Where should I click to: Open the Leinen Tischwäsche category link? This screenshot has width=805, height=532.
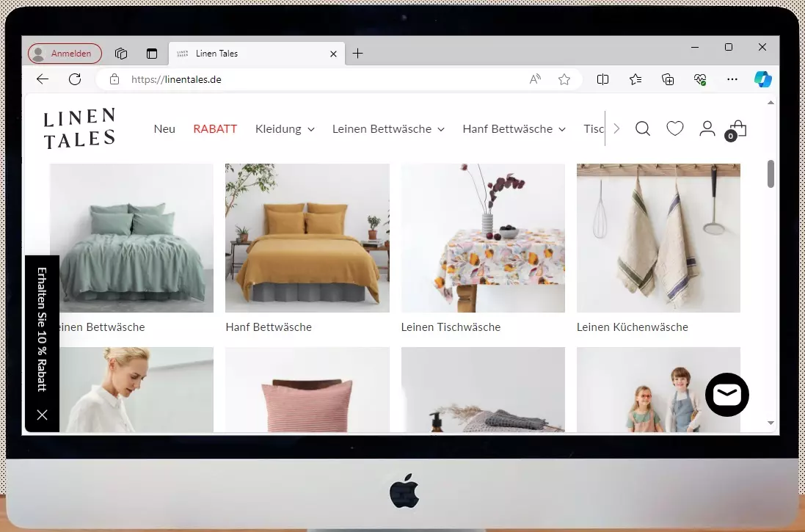click(x=451, y=327)
